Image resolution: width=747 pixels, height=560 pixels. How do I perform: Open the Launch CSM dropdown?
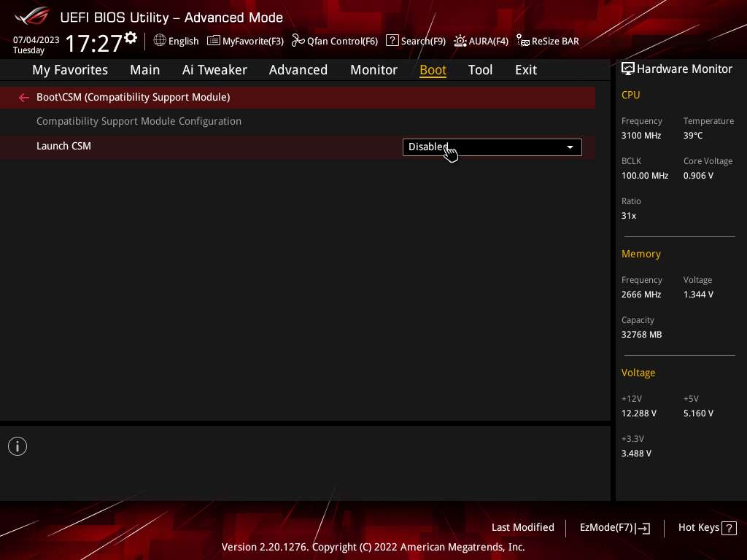tap(492, 147)
